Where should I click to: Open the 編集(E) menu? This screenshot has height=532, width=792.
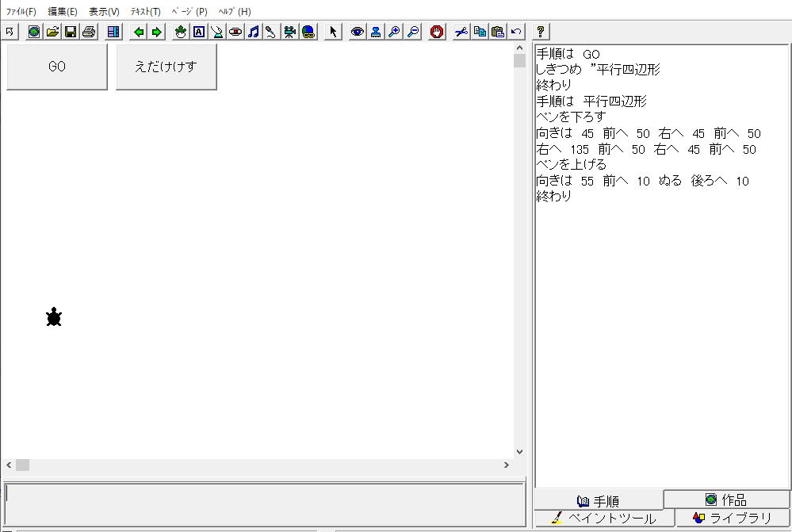pyautogui.click(x=63, y=12)
